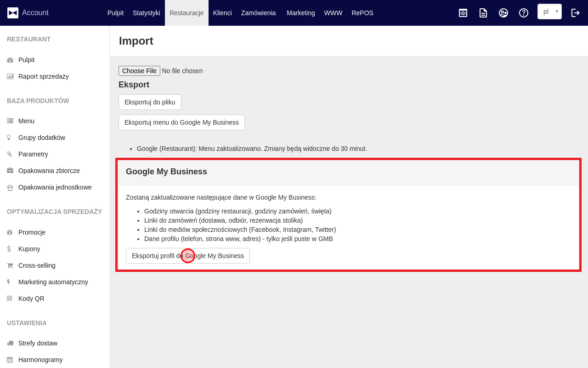Viewport: 588px width, 368px height.
Task: Select the Pulpit dashboard icon
Action: [10, 60]
